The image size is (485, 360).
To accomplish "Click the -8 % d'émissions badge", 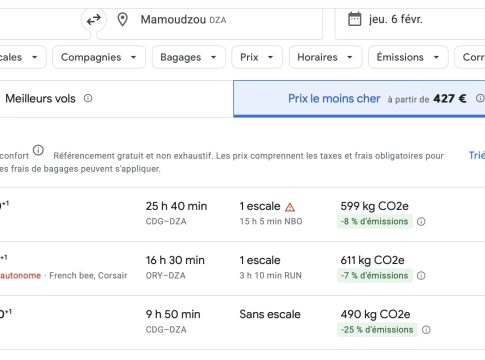I will [375, 222].
